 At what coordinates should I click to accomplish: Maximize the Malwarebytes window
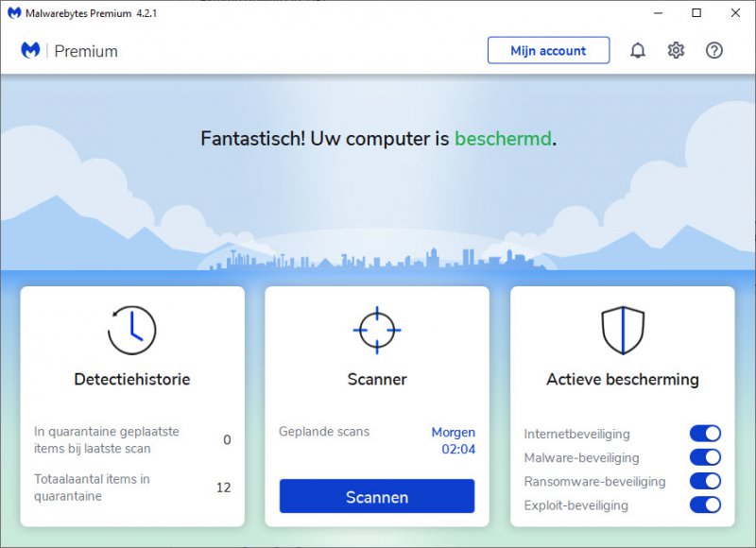pos(696,13)
